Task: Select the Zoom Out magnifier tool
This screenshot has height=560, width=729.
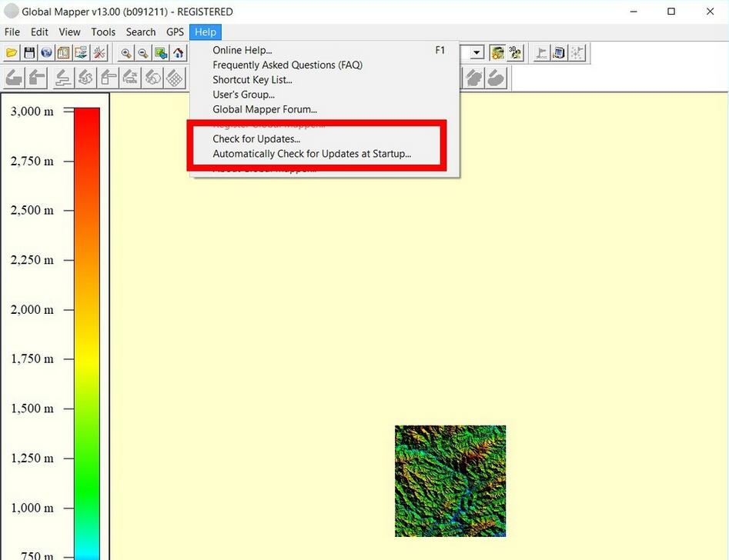Action: [x=143, y=52]
